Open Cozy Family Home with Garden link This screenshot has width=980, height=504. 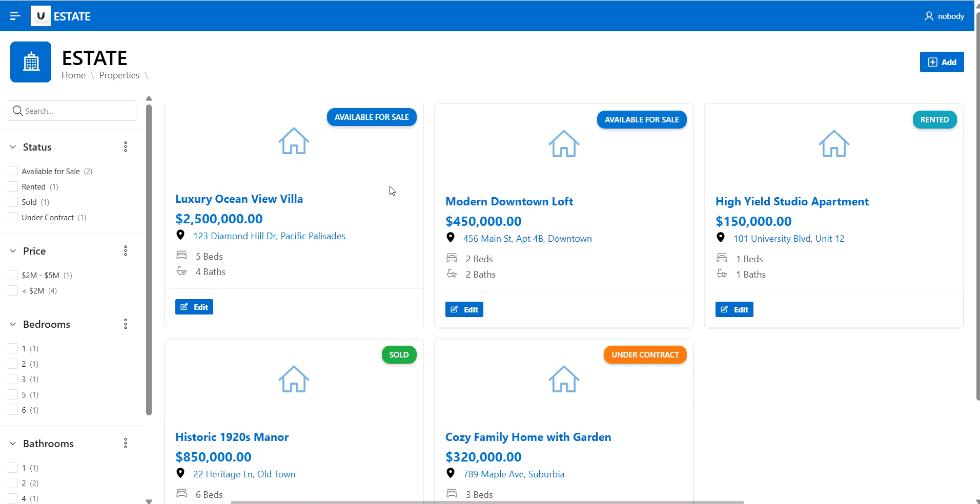point(528,437)
